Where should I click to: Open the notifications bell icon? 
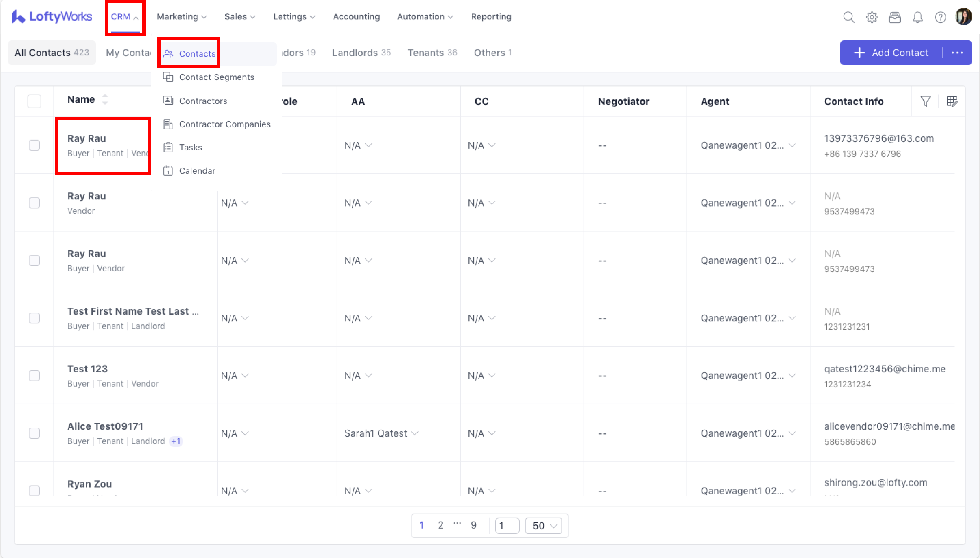click(917, 17)
